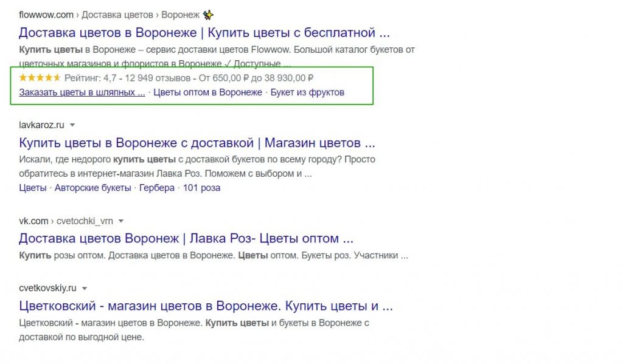The width and height of the screenshot is (623, 364).
Task: Expand the dropdown arrow next to vk.com cvetochki_vrn
Action: (x=121, y=221)
